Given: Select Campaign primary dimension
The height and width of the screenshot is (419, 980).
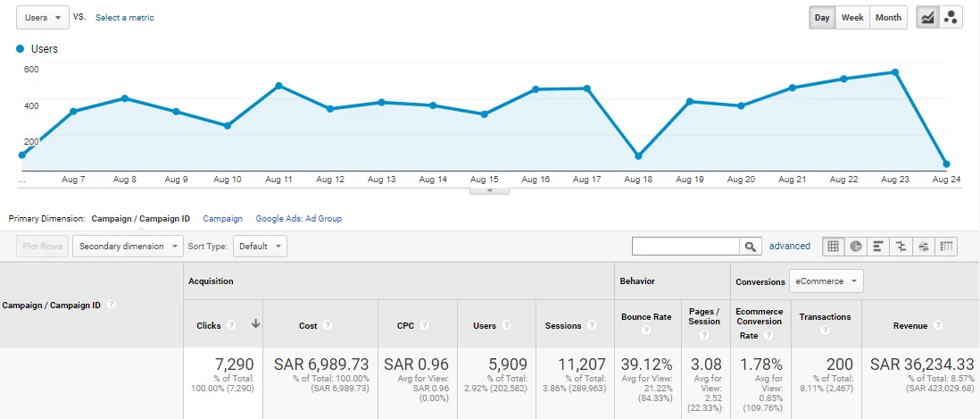Looking at the screenshot, I should tap(222, 219).
